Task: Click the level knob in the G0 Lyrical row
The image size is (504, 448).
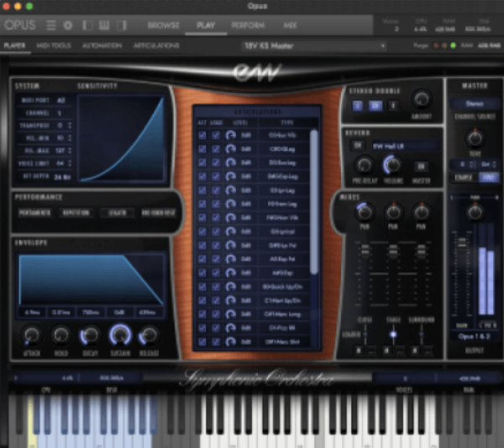Action: coord(230,231)
